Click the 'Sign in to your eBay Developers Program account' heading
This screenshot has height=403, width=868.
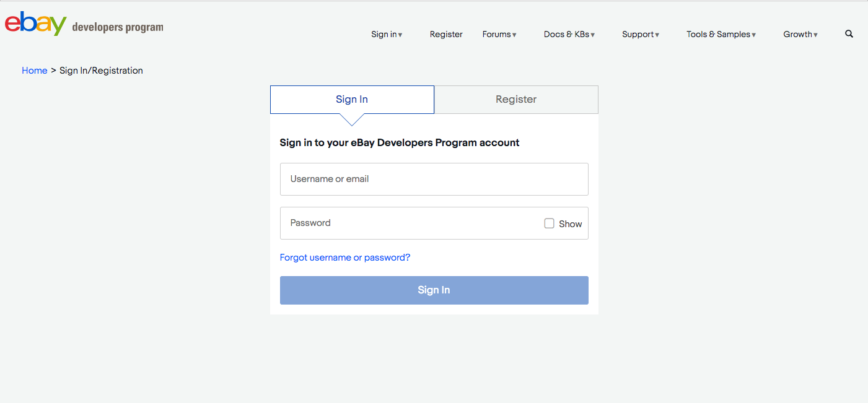400,143
